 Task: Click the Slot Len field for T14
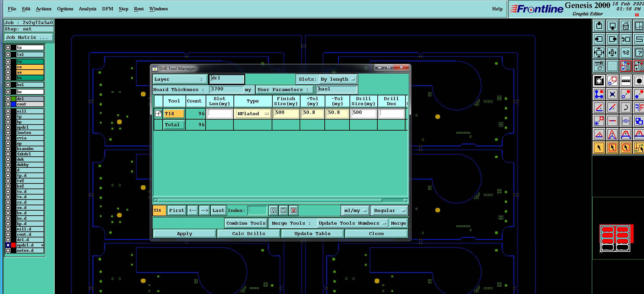click(x=219, y=114)
